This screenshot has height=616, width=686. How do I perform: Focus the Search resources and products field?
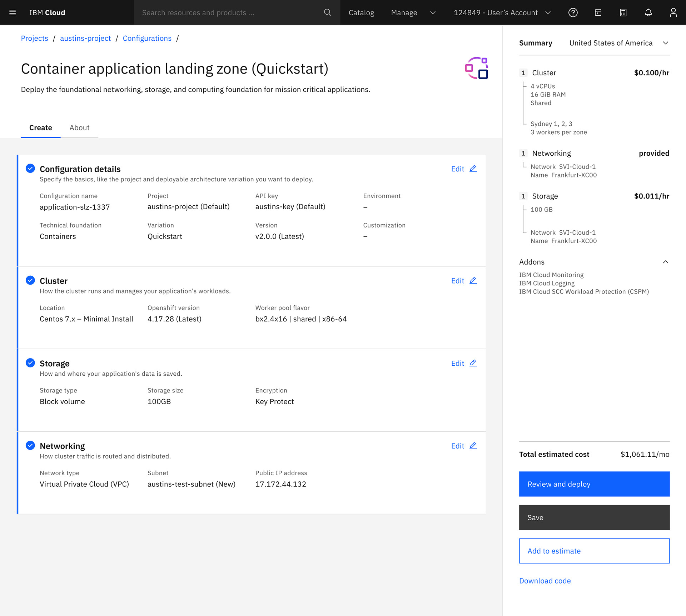click(237, 12)
